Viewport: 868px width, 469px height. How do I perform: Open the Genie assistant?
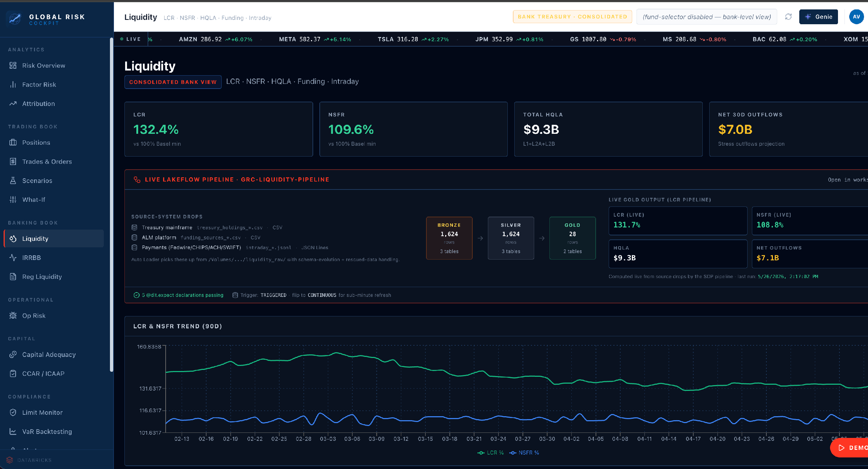(818, 17)
